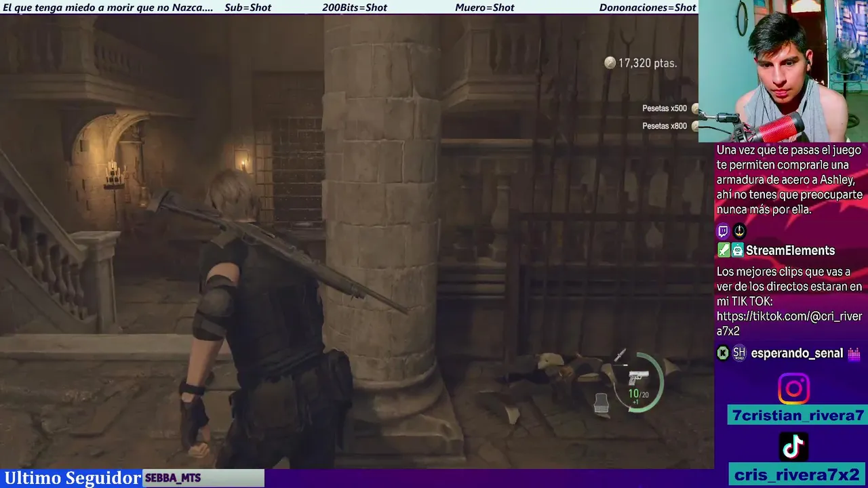Viewport: 868px width, 488px height.
Task: Click the esperando_senal username
Action: [797, 353]
